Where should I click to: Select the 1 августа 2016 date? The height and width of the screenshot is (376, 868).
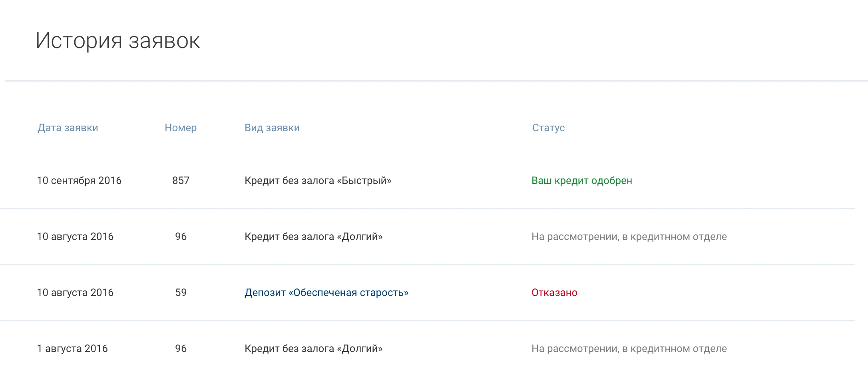click(72, 349)
